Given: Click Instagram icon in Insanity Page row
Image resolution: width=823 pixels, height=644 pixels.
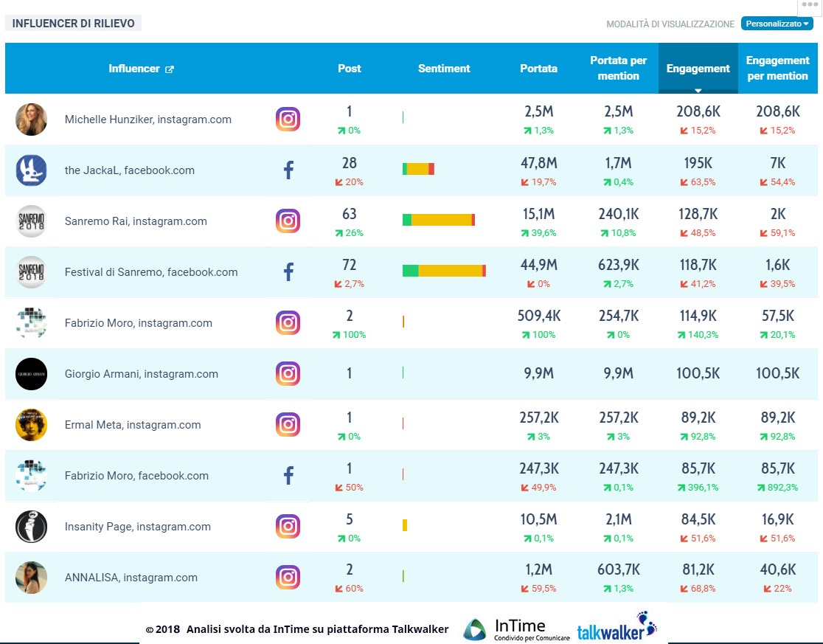Looking at the screenshot, I should [x=288, y=527].
